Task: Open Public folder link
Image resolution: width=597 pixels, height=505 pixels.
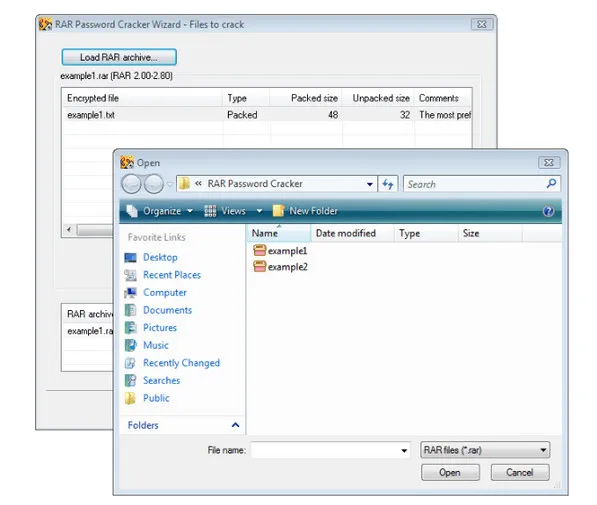Action: tap(156, 398)
